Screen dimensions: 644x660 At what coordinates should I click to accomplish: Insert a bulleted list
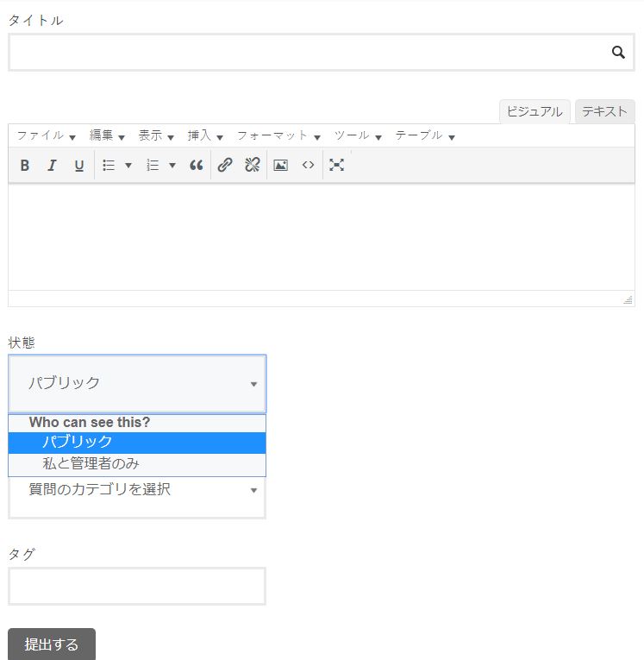[x=109, y=166]
